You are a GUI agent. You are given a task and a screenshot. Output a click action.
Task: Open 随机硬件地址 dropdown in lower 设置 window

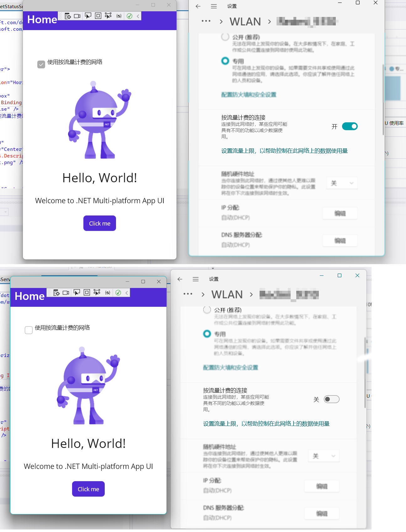tap(324, 456)
